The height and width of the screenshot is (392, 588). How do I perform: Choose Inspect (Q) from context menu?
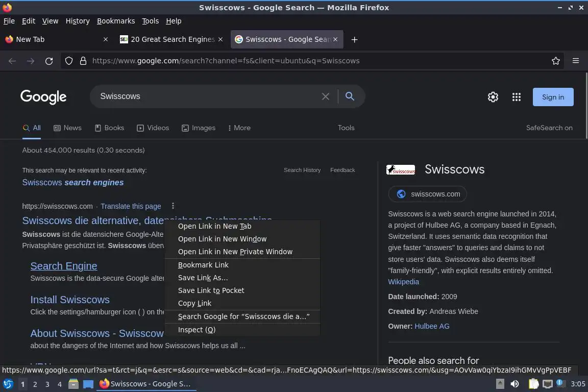(x=242, y=330)
